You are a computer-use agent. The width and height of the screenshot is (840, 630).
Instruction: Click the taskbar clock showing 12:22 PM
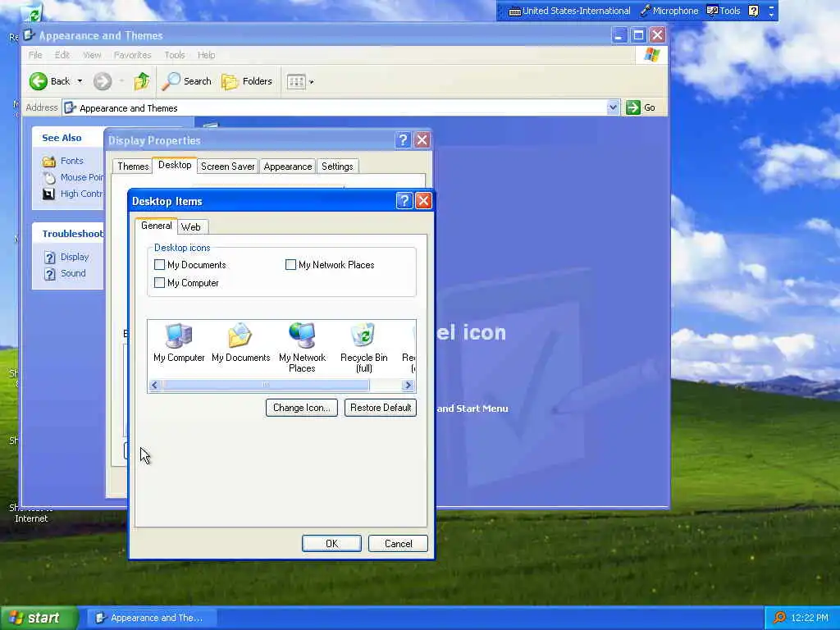point(810,618)
